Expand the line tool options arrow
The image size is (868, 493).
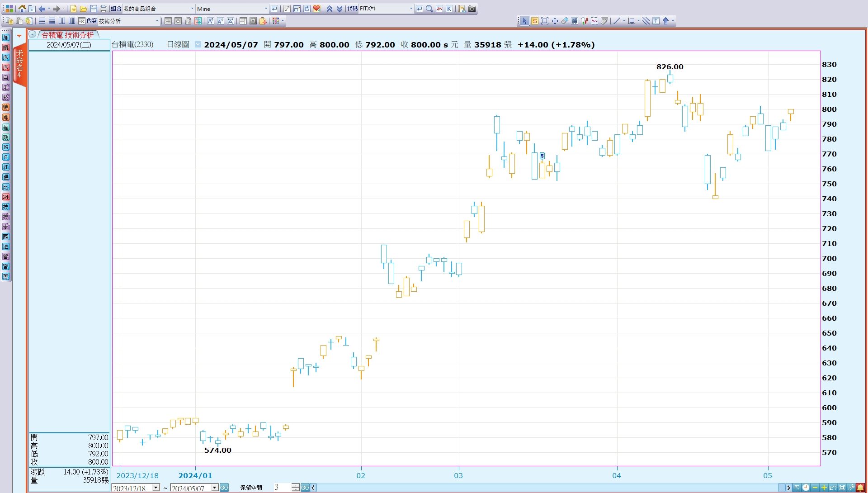pos(624,21)
